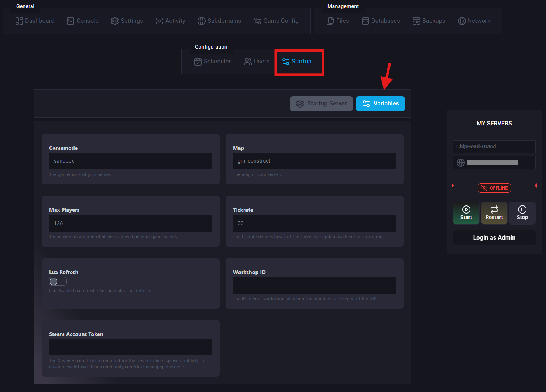This screenshot has height=392, width=546.
Task: Click the globe icon in My Servers
Action: (461, 163)
